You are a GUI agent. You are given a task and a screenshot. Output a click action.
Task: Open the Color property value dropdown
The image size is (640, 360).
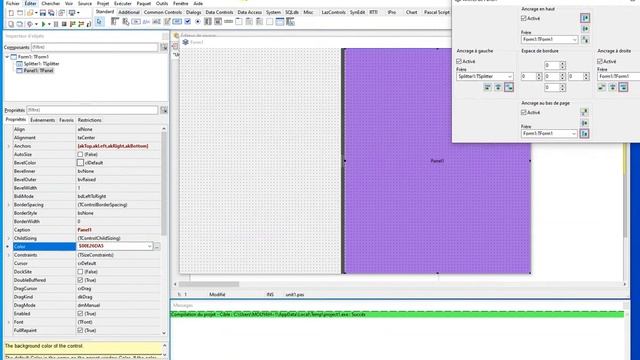[x=149, y=246]
